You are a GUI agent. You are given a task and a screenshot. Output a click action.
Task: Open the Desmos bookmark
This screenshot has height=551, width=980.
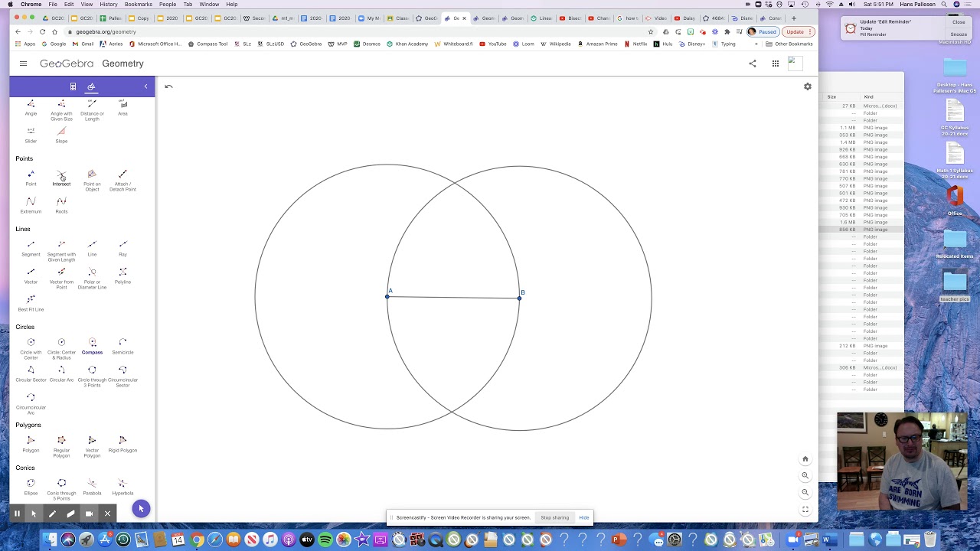(367, 44)
